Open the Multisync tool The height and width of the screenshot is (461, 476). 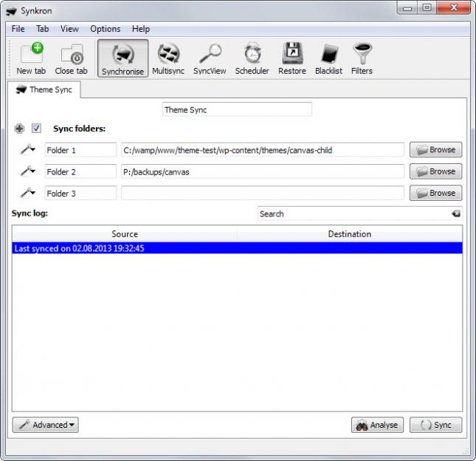pyautogui.click(x=168, y=58)
